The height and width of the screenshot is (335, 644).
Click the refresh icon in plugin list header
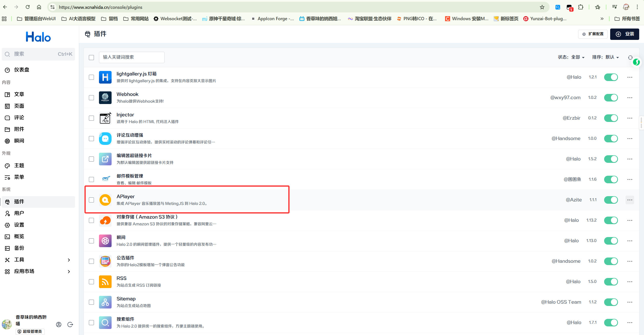point(630,57)
